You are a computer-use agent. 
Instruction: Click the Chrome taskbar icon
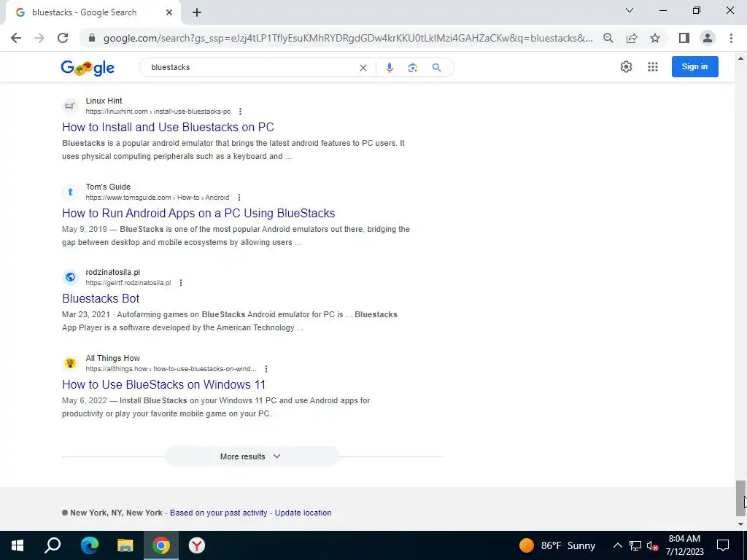tap(161, 545)
